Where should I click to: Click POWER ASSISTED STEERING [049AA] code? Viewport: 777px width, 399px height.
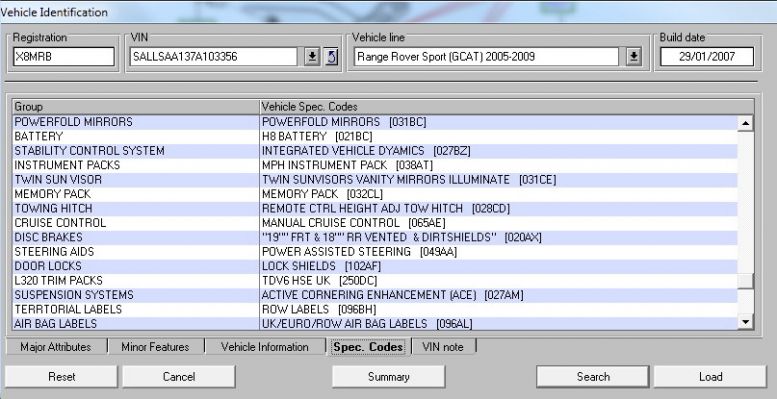359,252
